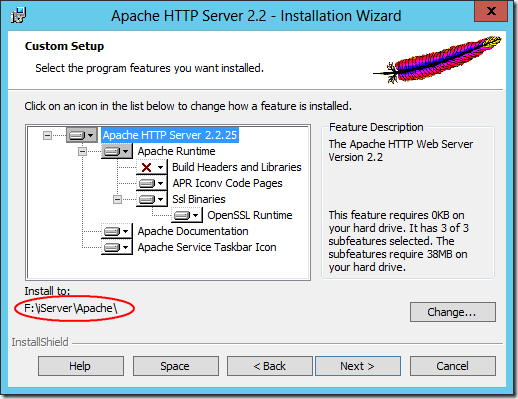This screenshot has width=518, height=399.
Task: Click the InstallShield label
Action: tap(40, 342)
